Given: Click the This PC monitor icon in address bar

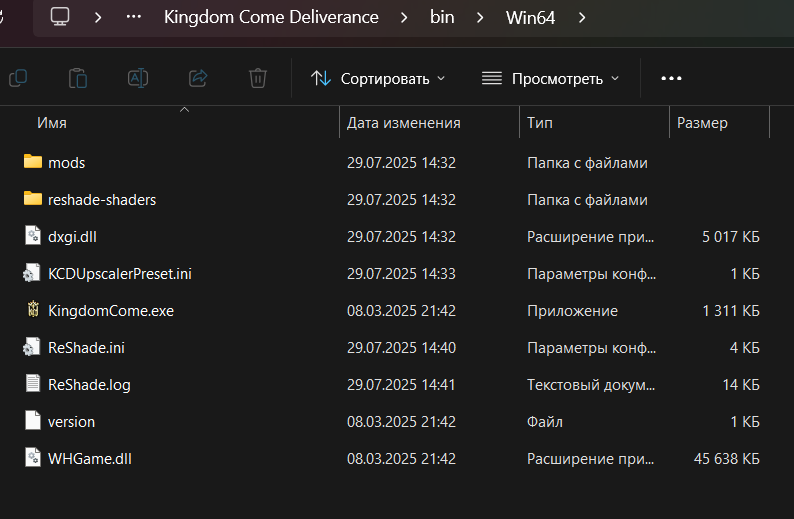Looking at the screenshot, I should click(x=60, y=17).
